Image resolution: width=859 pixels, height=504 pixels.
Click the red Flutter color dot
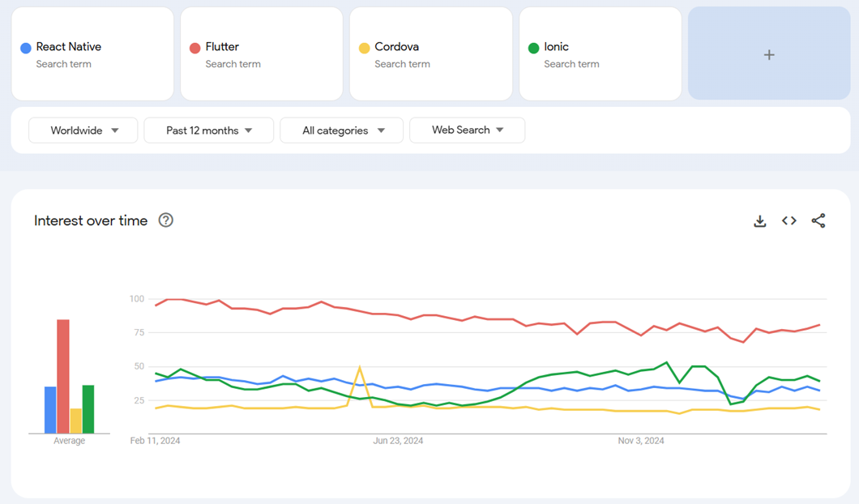tap(195, 48)
